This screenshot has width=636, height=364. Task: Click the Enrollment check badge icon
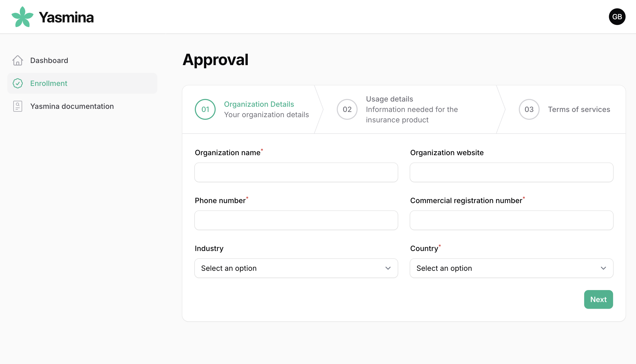click(18, 83)
